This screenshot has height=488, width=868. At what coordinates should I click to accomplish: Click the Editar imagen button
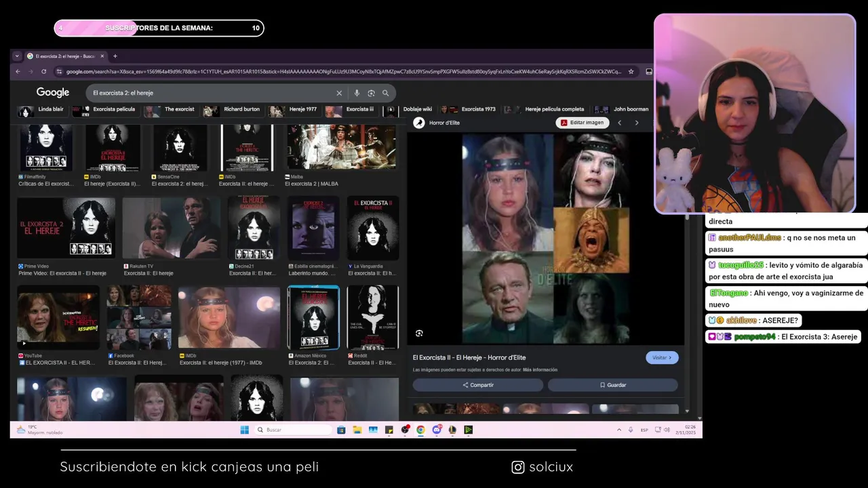coord(582,123)
